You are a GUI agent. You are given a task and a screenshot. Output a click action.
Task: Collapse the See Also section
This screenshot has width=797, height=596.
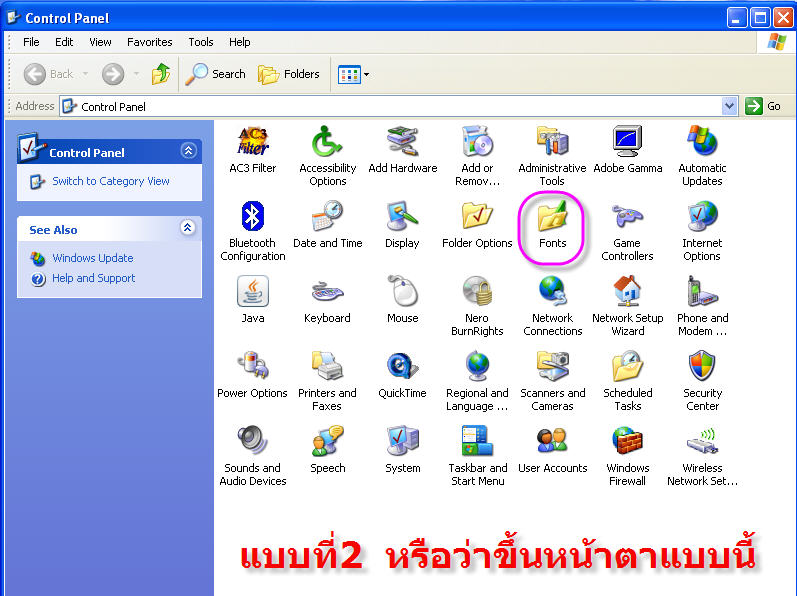click(x=188, y=228)
